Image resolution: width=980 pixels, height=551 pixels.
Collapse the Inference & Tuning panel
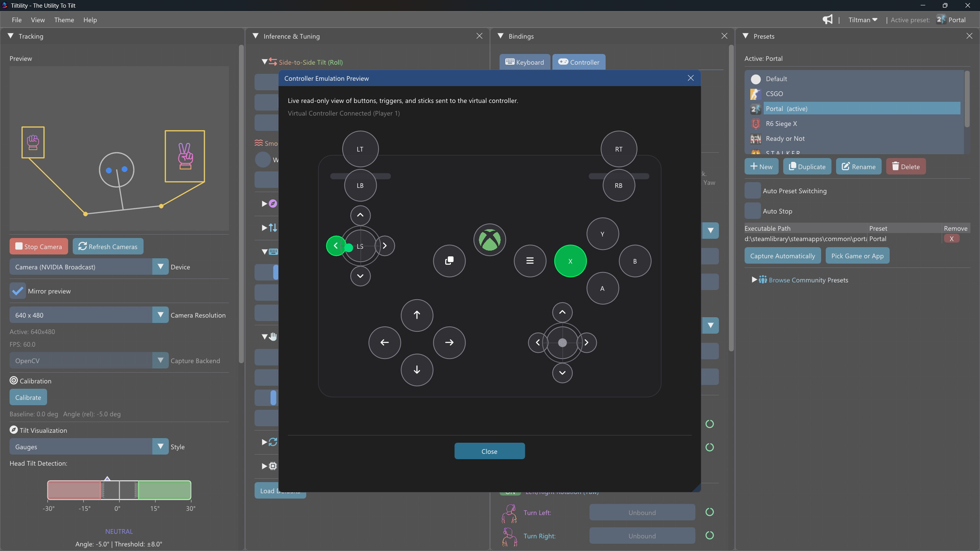256,36
